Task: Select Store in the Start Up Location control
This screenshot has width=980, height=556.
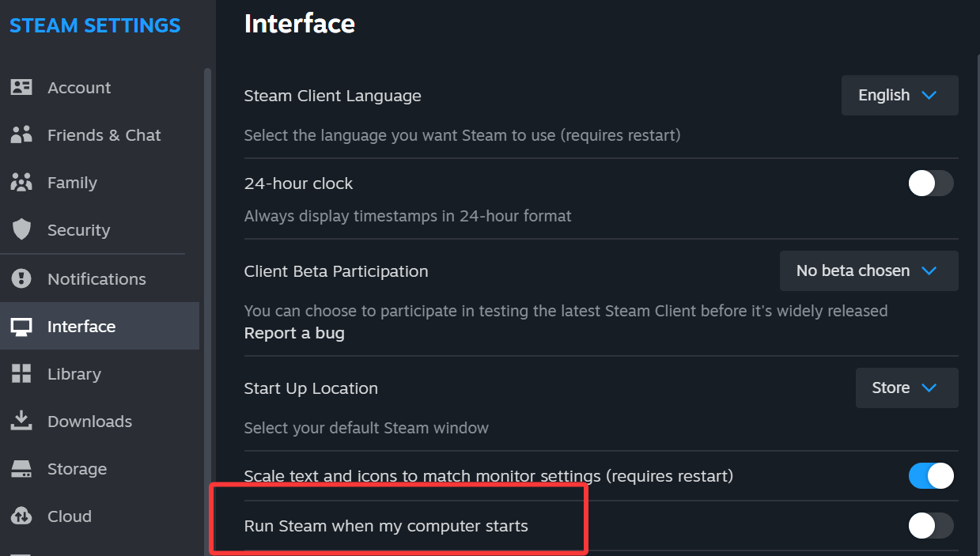Action: pos(906,388)
